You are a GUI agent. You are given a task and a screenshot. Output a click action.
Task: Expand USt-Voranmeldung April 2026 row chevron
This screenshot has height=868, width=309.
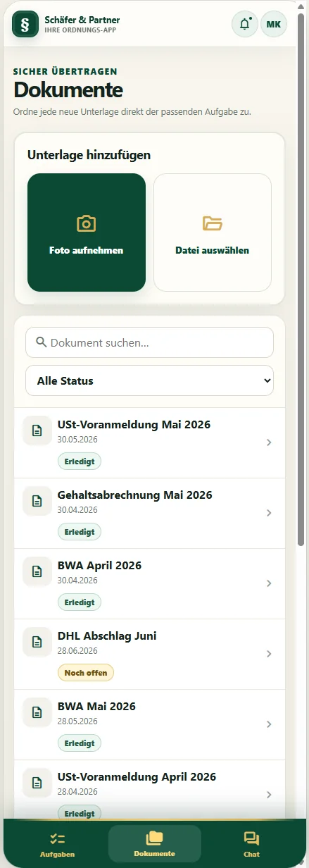pos(270,795)
